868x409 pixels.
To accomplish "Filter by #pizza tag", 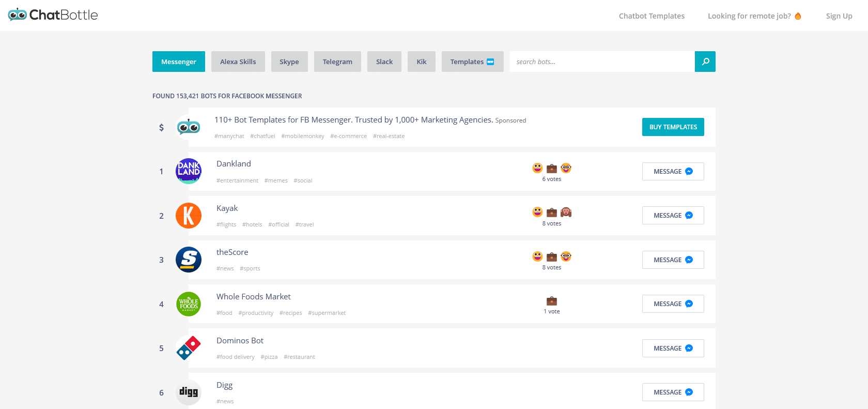I will 269,357.
